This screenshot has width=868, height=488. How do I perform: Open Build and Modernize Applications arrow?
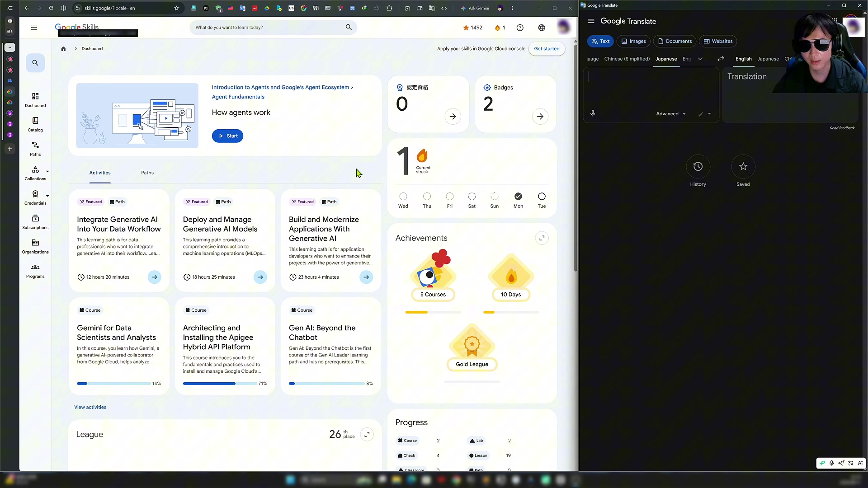tap(366, 277)
